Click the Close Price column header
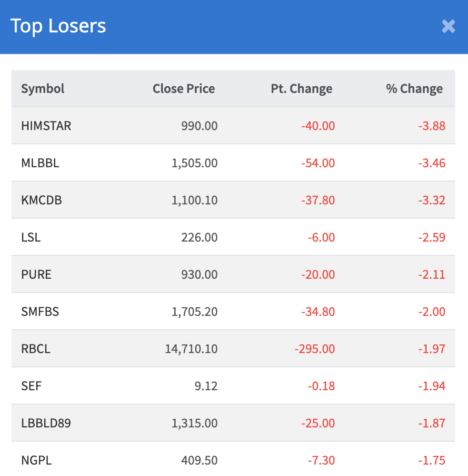Image resolution: width=468 pixels, height=476 pixels. 183,89
